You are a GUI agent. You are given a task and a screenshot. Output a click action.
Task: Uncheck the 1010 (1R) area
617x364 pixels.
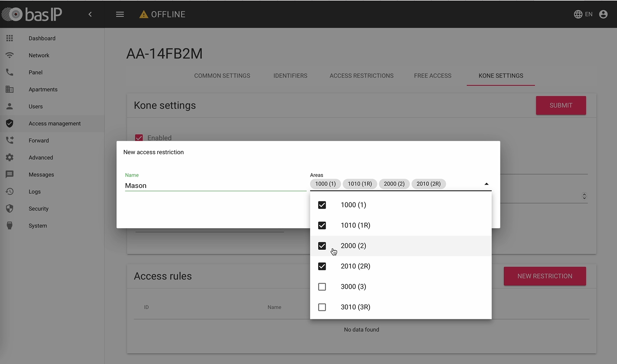click(x=322, y=225)
